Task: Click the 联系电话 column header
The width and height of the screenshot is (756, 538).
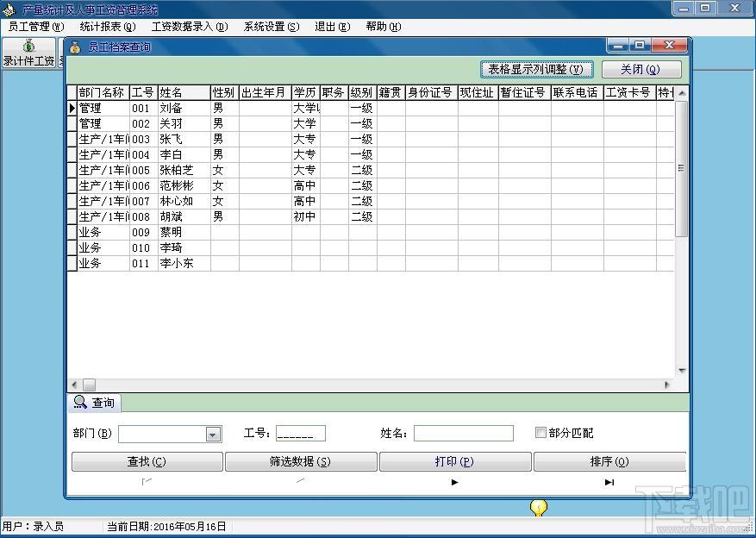Action: coord(577,92)
